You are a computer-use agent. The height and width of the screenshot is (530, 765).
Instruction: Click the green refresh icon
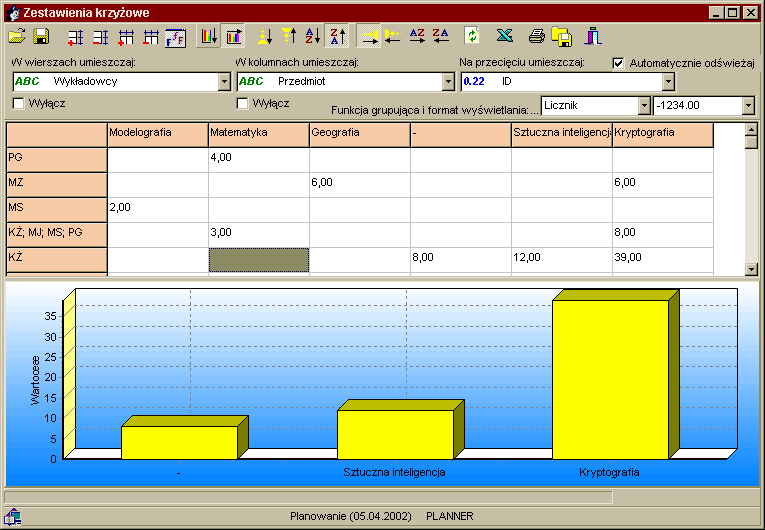coord(472,36)
